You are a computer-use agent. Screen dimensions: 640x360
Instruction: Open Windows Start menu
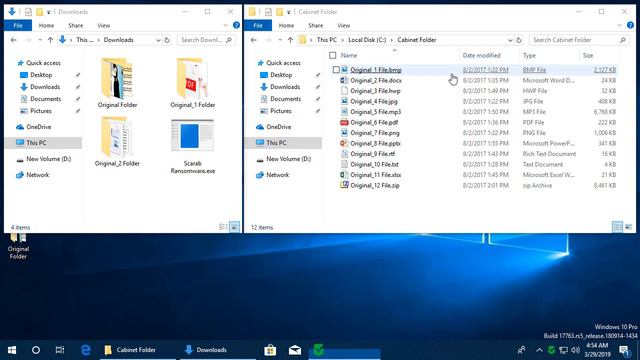[x=12, y=350]
